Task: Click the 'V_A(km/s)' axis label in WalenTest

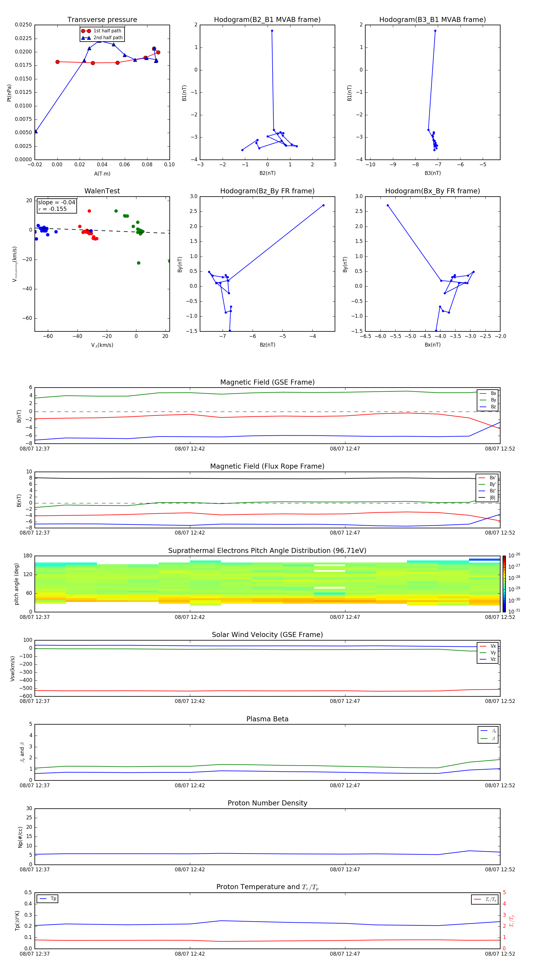Action: (x=102, y=345)
